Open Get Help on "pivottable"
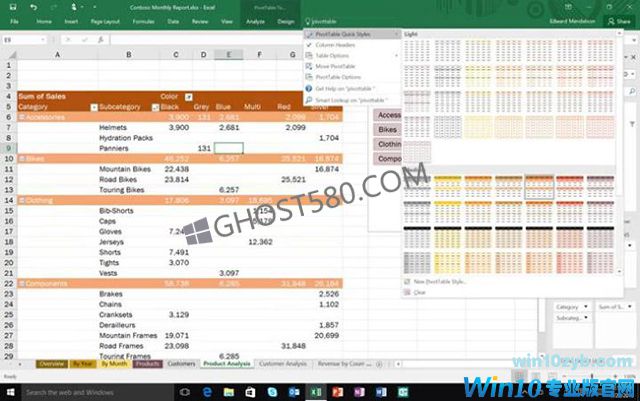Screen dimensions: 640x401 pos(352,89)
